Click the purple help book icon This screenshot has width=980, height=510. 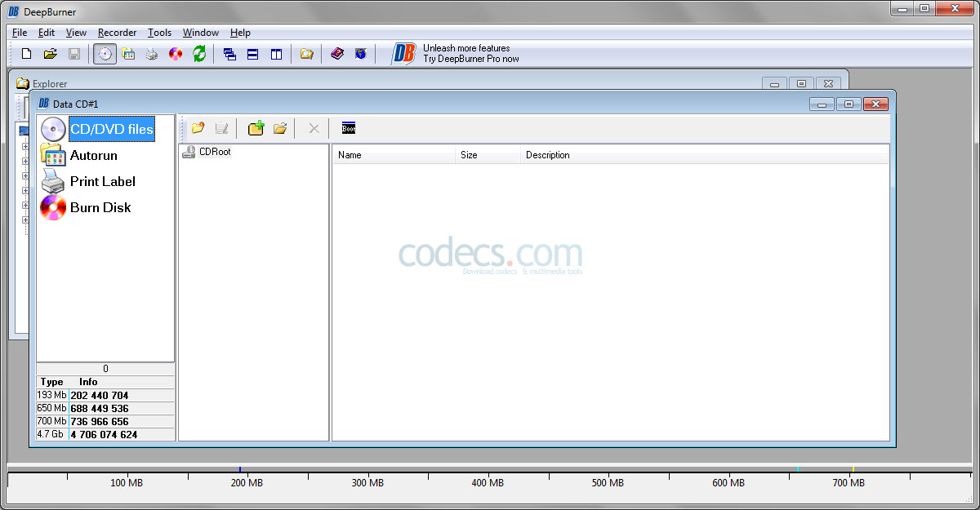337,54
